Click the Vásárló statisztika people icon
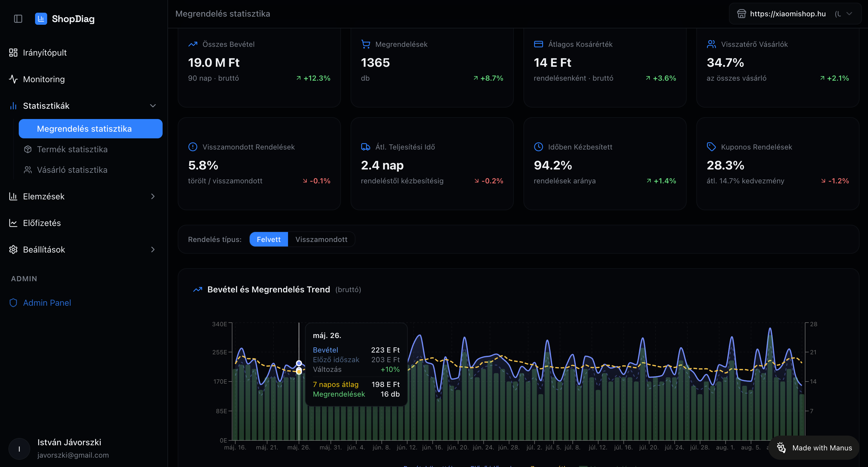Viewport: 868px width, 467px height. coord(28,170)
